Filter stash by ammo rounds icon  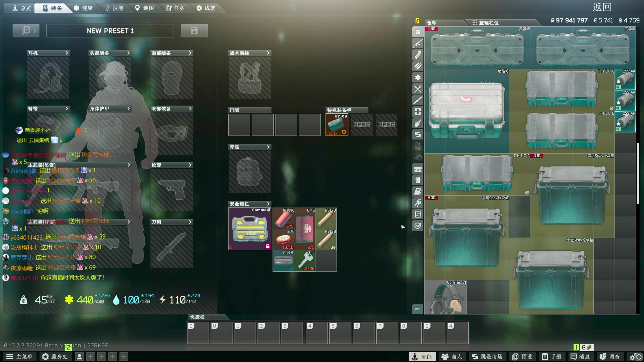(x=418, y=66)
